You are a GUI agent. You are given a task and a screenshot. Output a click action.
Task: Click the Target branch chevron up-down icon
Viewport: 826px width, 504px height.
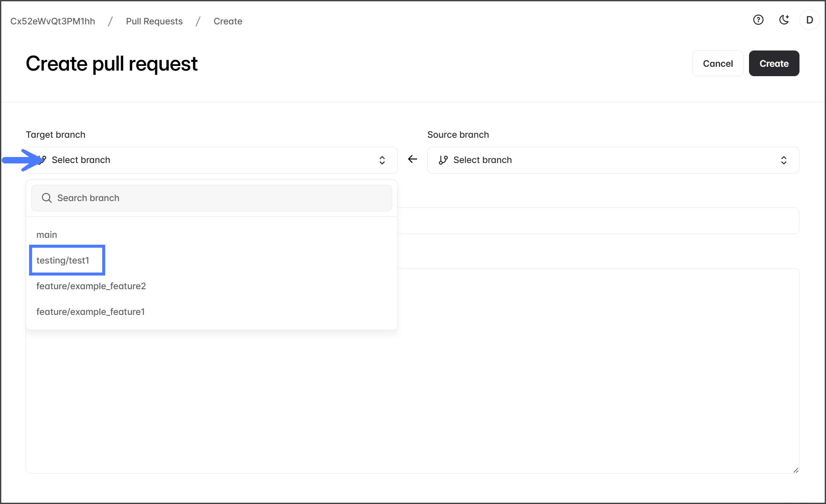[382, 160]
